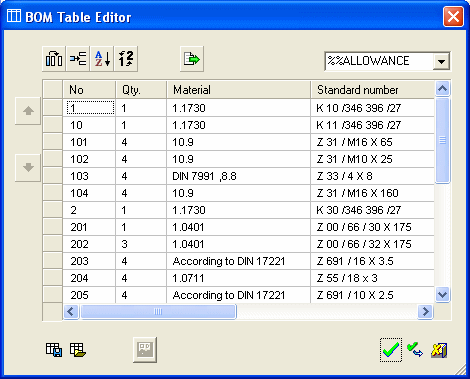Select the row header for item 10
470x379 pixels.
coord(53,125)
